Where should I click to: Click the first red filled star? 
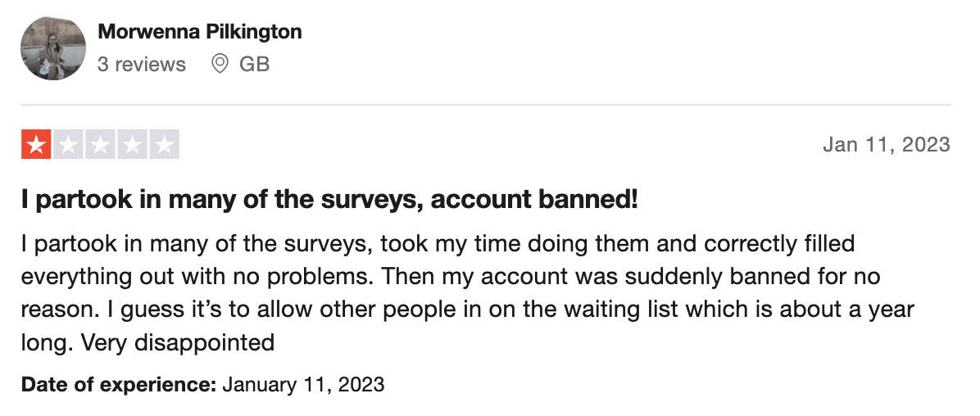click(x=36, y=144)
